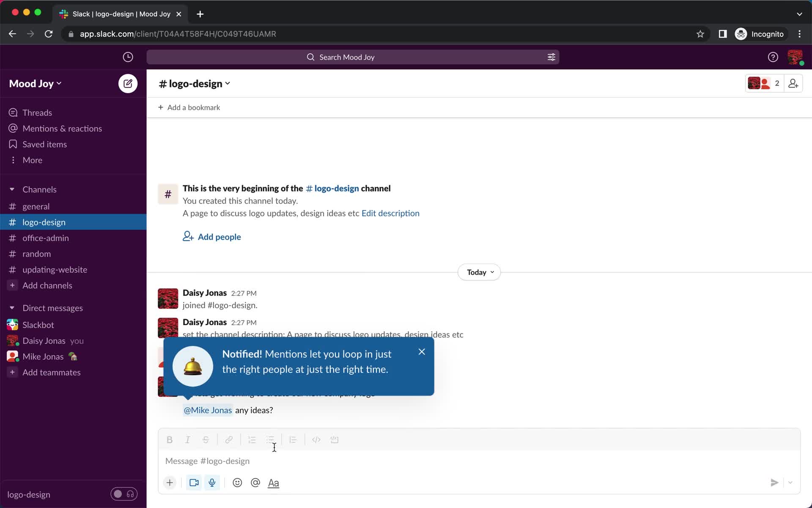Toggle the huddle headphones switch
The height and width of the screenshot is (508, 812).
(x=124, y=494)
